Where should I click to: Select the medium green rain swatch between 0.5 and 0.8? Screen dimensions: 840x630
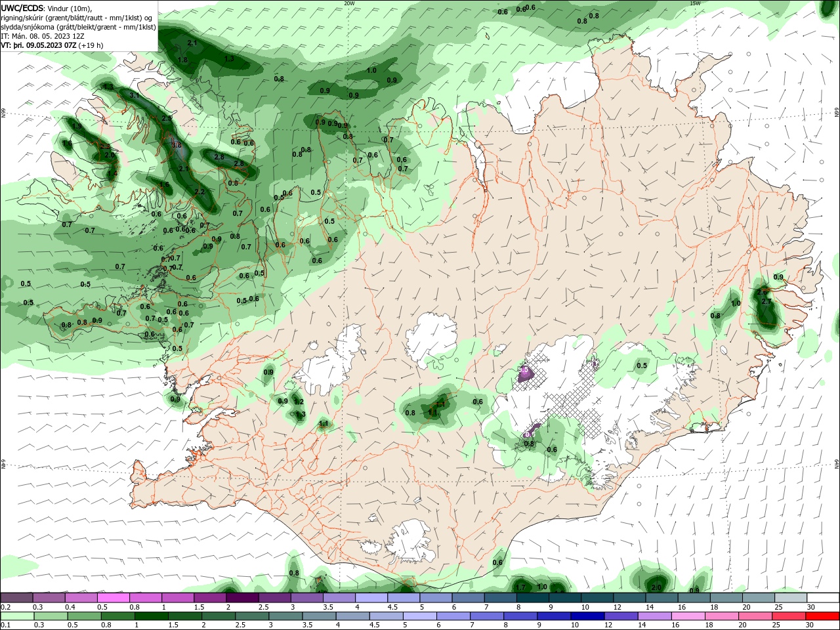(85, 616)
